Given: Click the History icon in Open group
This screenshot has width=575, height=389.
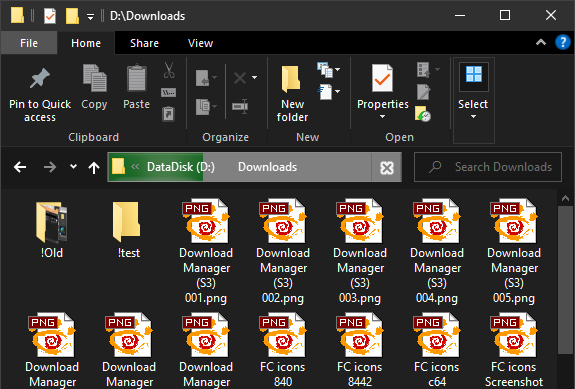Looking at the screenshot, I should (x=423, y=114).
